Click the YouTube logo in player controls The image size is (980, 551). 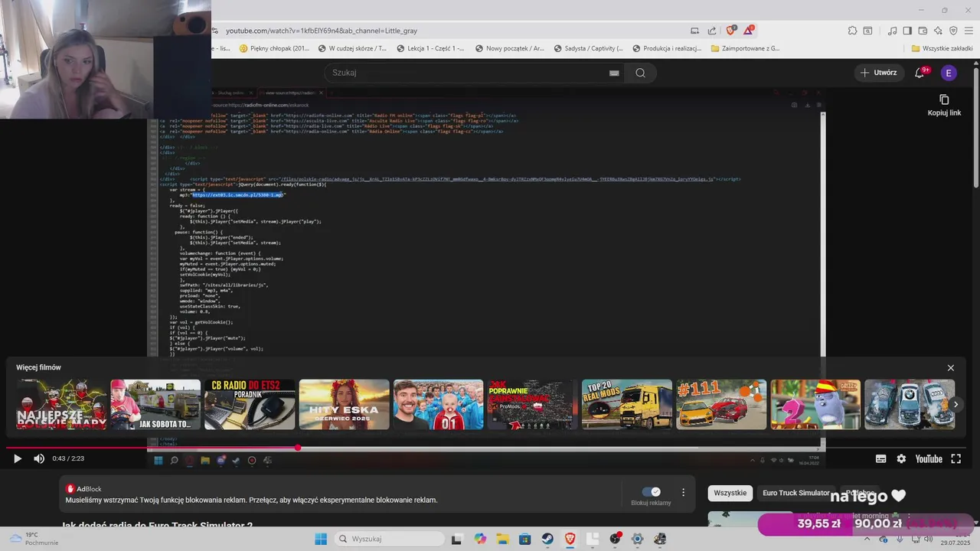pos(929,458)
